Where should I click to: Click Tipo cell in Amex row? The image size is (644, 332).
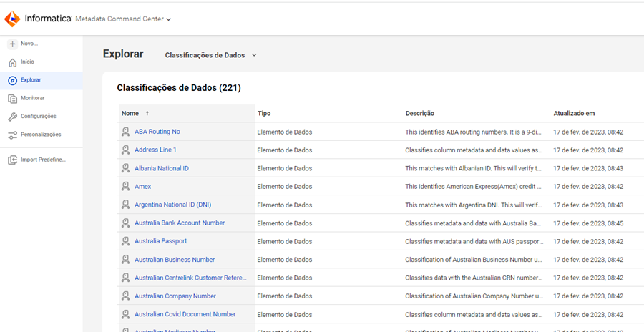pos(285,187)
